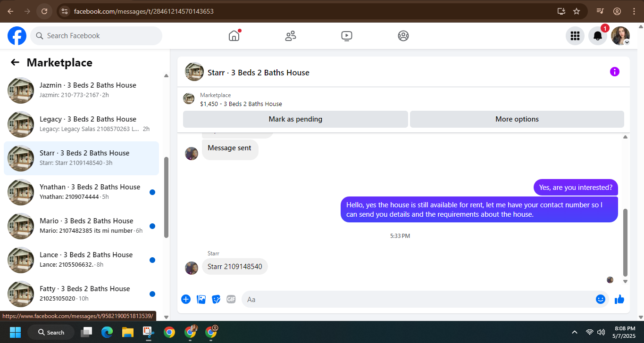The image size is (644, 343).
Task: Click the install app icon in address bar
Action: 561,11
